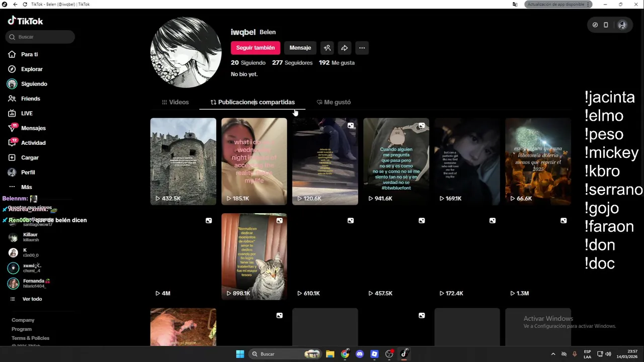Expand Terms & Policies footer section
This screenshot has height=362, width=644.
tap(31, 338)
